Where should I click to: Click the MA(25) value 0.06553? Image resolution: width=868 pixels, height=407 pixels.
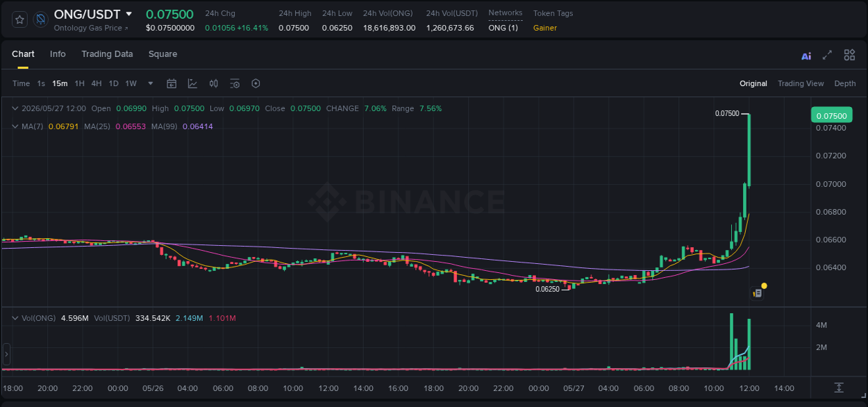tap(131, 126)
